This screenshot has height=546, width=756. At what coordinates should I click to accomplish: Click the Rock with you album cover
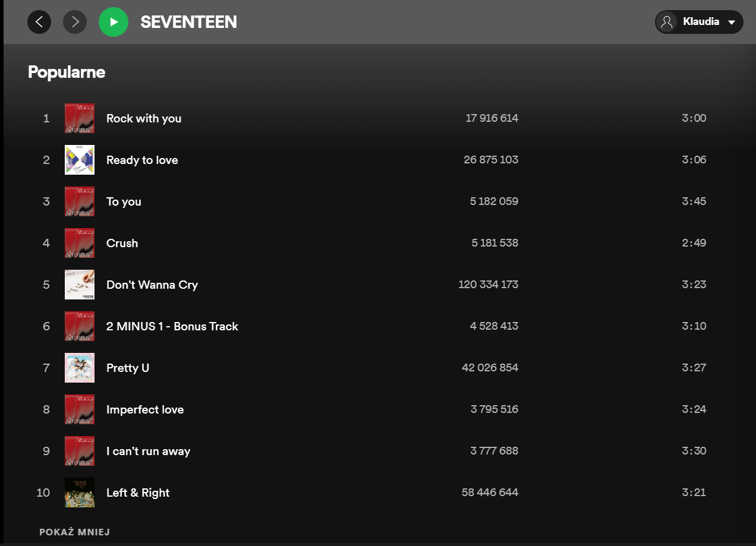(x=80, y=118)
